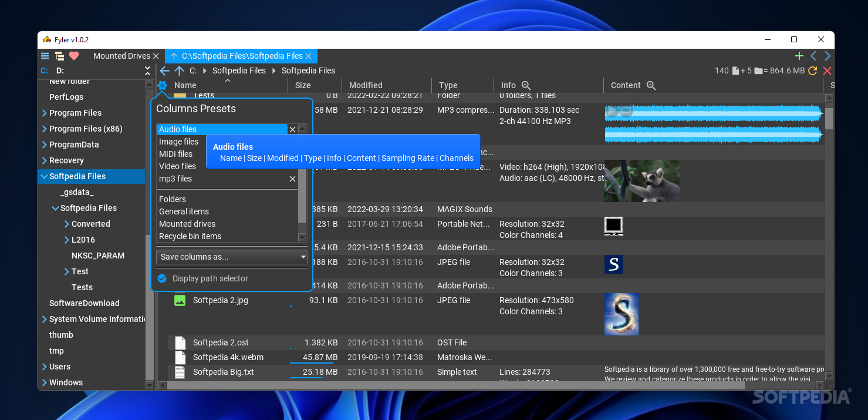Image resolution: width=868 pixels, height=420 pixels.
Task: Select the Image files preset
Action: (x=178, y=142)
